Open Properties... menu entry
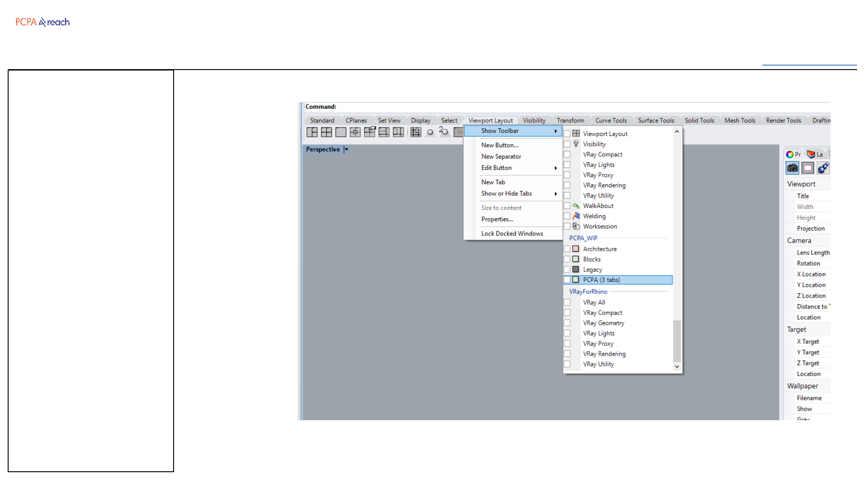868x488 pixels. (497, 219)
